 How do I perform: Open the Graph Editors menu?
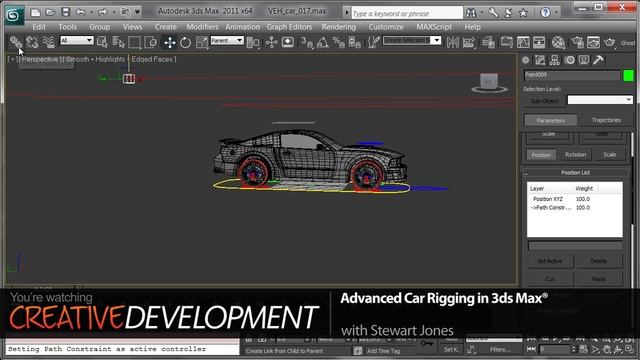[x=289, y=27]
